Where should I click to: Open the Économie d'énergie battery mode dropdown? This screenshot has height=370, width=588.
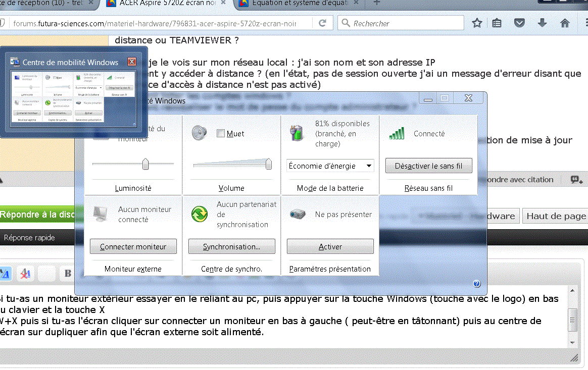point(330,166)
